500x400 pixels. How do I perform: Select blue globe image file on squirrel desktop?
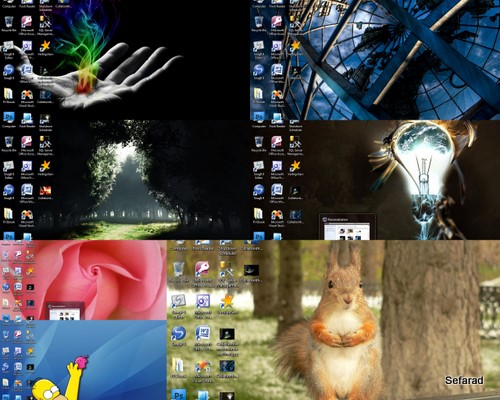pos(227,366)
